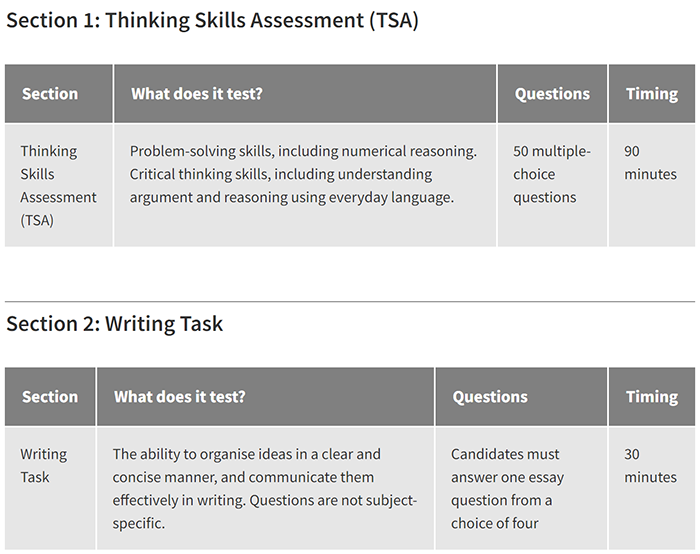Select the 50 multiple-choice questions cell
700x554 pixels.
click(x=552, y=174)
